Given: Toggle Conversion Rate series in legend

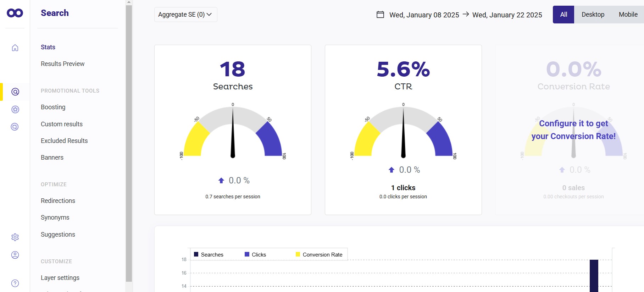Looking at the screenshot, I should tap(319, 254).
